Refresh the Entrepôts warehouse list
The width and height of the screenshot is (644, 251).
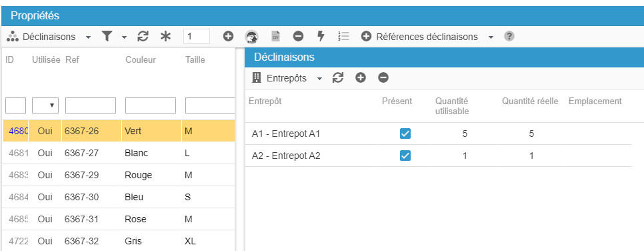coord(337,77)
